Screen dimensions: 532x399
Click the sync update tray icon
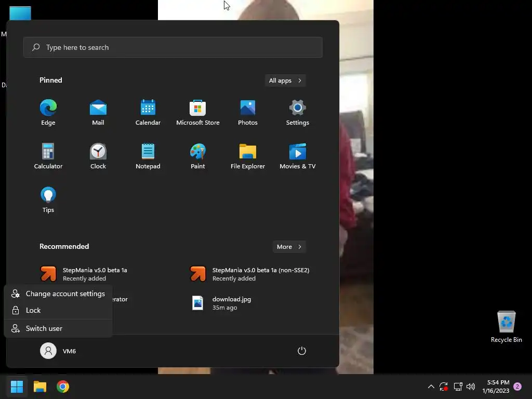coord(444,387)
